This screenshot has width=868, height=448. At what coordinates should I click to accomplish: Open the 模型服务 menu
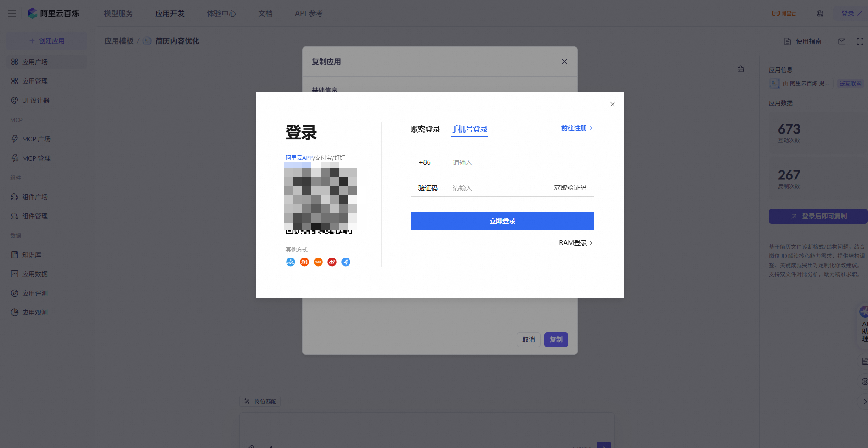click(118, 13)
